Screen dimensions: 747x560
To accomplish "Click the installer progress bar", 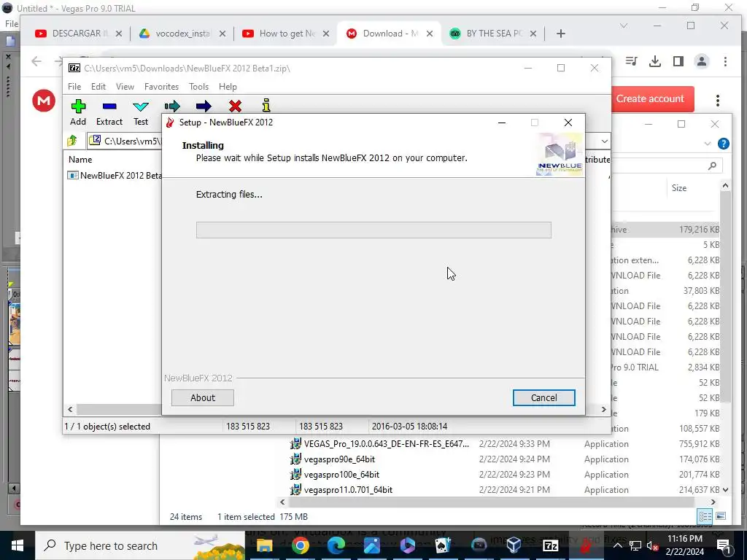I will click(373, 230).
